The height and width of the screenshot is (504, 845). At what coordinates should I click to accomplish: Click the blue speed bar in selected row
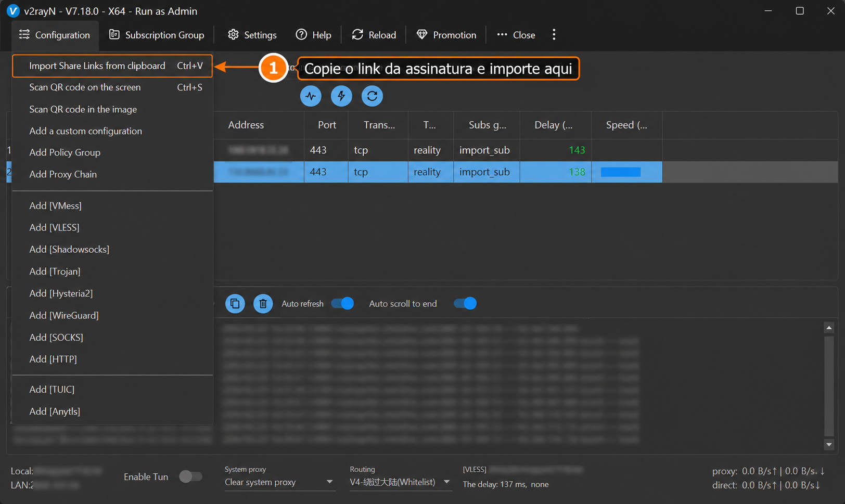point(621,172)
